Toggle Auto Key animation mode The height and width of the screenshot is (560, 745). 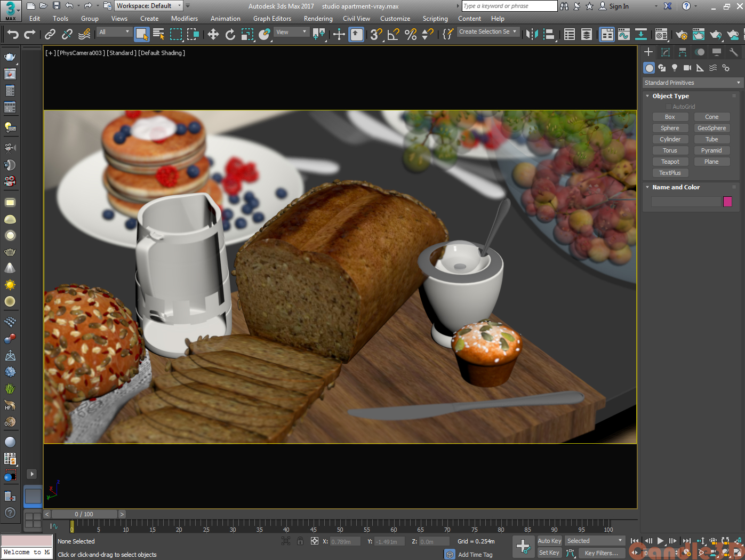tap(549, 541)
